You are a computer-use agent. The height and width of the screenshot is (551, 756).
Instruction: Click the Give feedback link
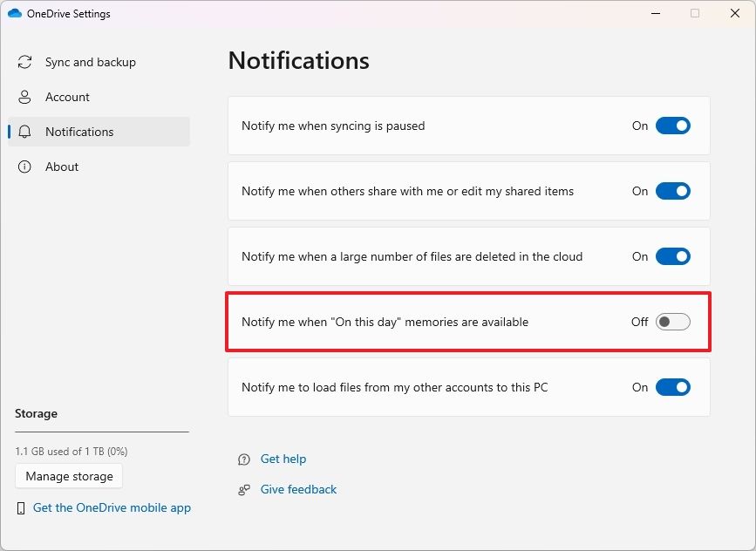[298, 489]
